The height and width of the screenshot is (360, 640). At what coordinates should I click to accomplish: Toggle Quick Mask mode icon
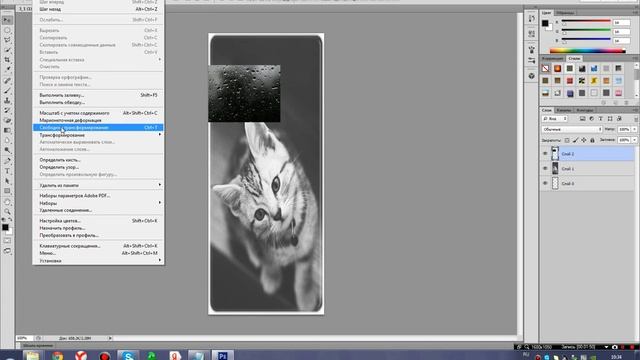click(x=7, y=241)
